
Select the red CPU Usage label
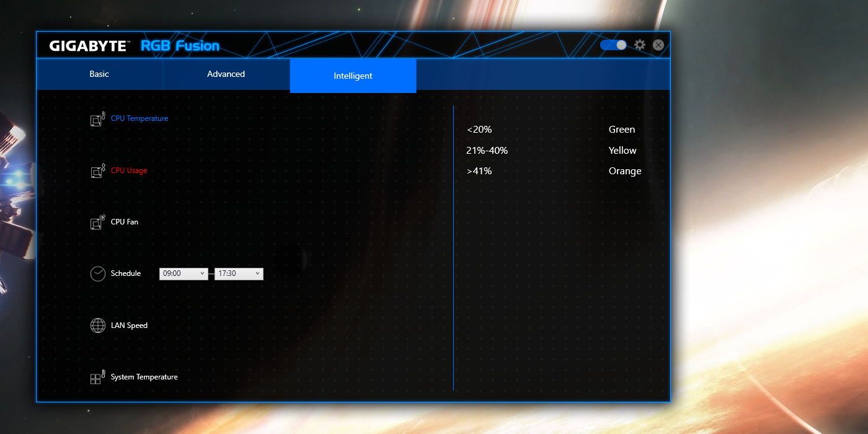(x=129, y=170)
